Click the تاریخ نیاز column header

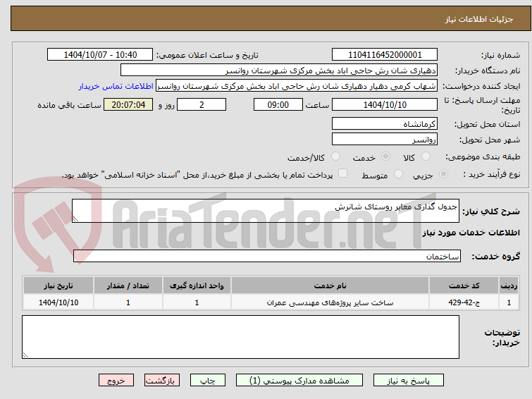click(x=58, y=286)
